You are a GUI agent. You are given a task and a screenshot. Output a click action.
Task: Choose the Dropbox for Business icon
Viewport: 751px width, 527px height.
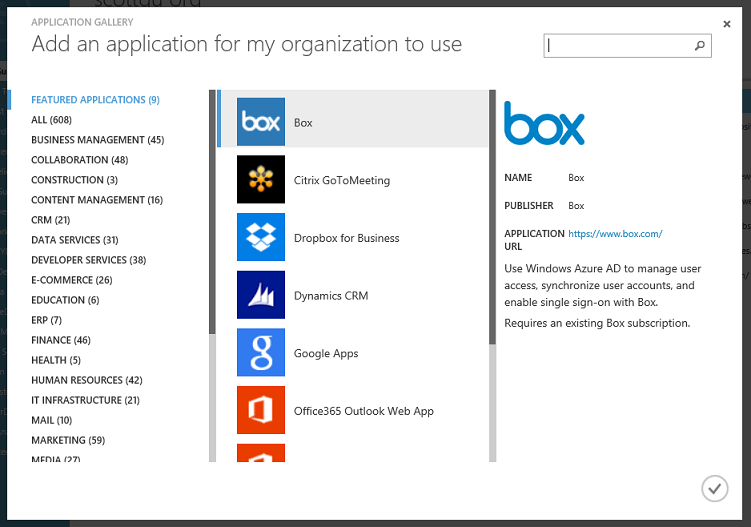pos(260,238)
